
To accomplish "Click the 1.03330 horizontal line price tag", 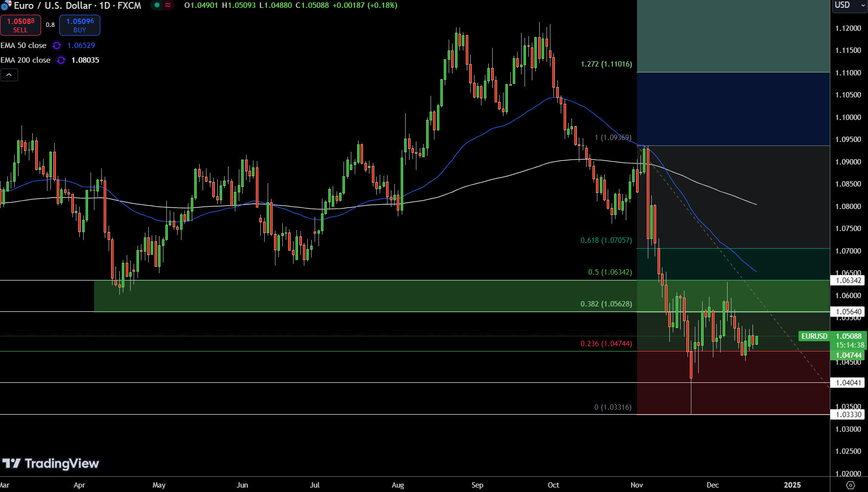I will click(x=848, y=415).
